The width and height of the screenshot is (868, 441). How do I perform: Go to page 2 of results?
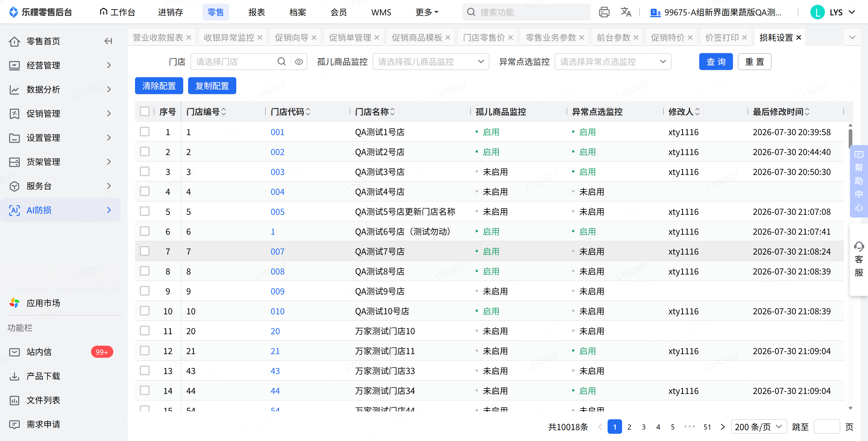click(629, 427)
